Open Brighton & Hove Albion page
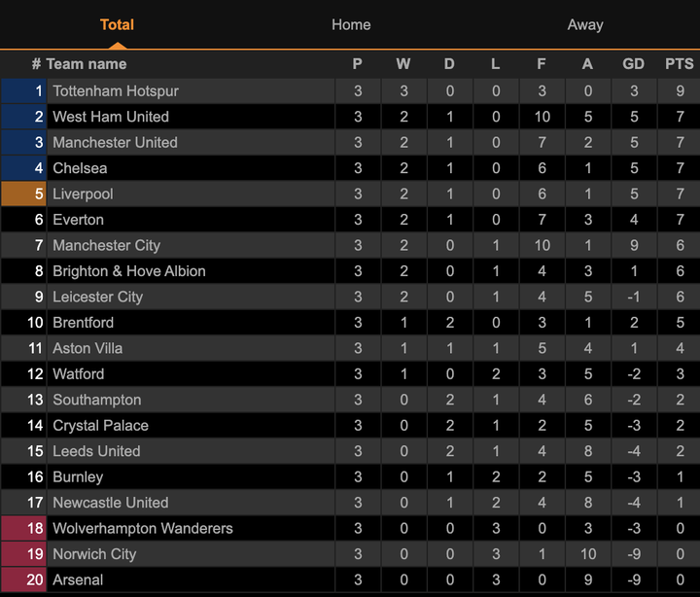Screen dimensions: 700x597 click(129, 271)
